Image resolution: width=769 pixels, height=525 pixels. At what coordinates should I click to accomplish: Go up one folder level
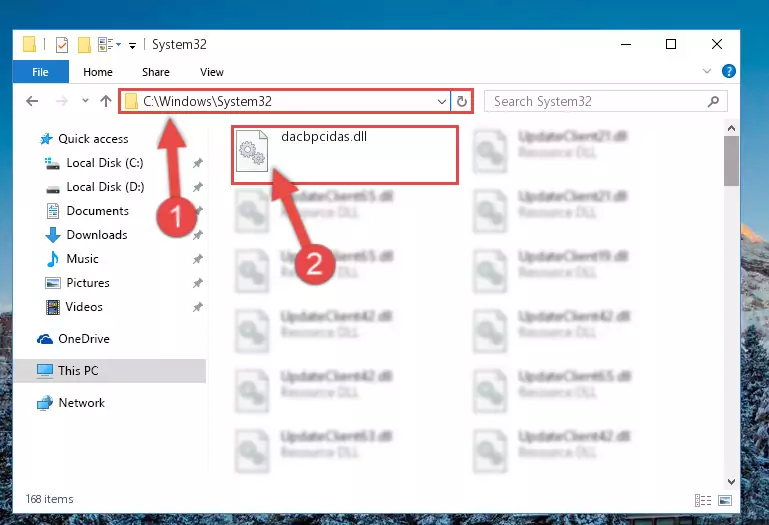(105, 101)
